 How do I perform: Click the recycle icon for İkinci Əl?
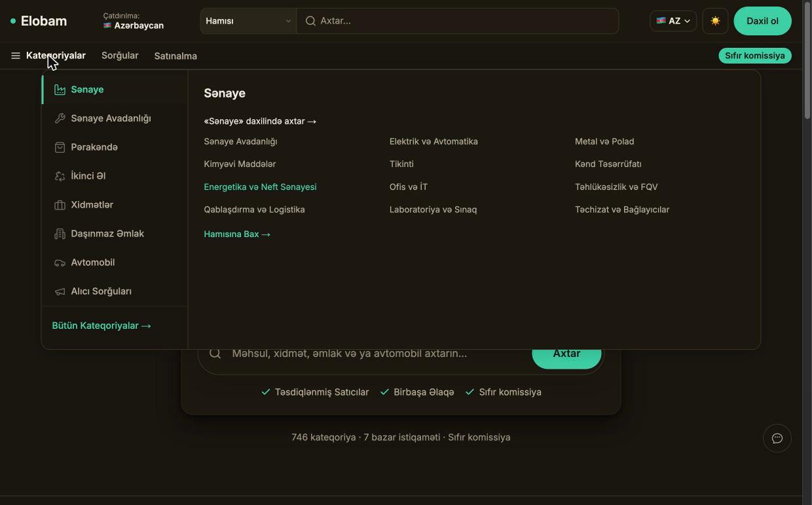coord(60,176)
